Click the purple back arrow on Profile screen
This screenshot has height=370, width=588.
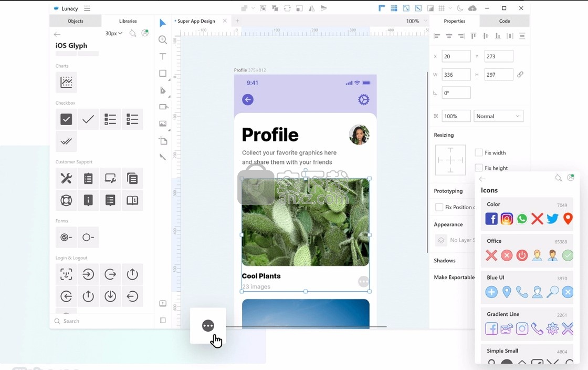pos(248,100)
